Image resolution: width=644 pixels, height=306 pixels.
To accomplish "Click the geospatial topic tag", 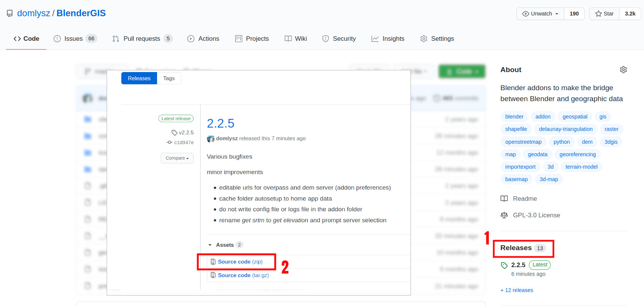I will coord(575,117).
